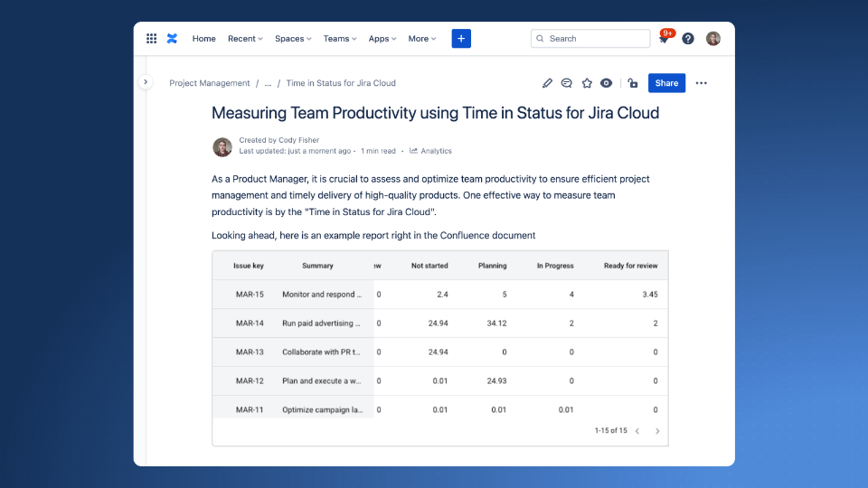868x488 pixels.
Task: Select the MAR-12 issue key cell
Action: pos(250,380)
